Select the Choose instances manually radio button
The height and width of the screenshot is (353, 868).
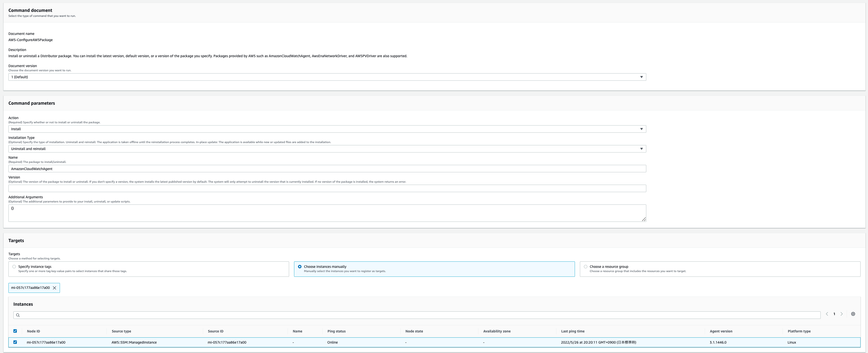click(299, 266)
